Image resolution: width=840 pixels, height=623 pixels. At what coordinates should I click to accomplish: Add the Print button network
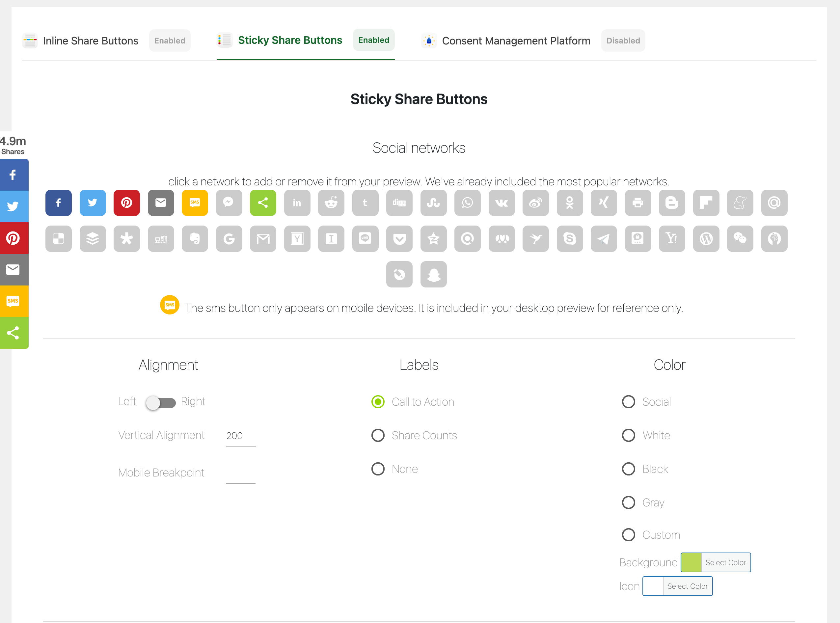[x=637, y=203]
